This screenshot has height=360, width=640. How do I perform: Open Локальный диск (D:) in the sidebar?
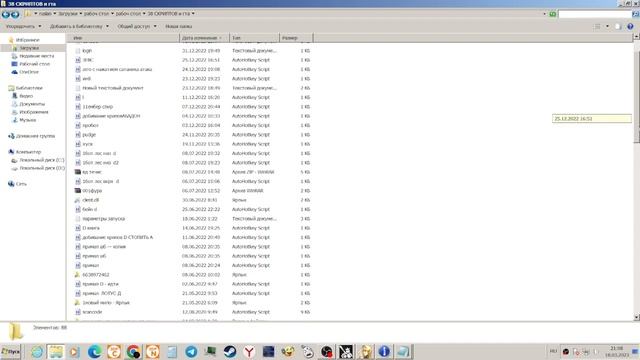click(x=42, y=168)
